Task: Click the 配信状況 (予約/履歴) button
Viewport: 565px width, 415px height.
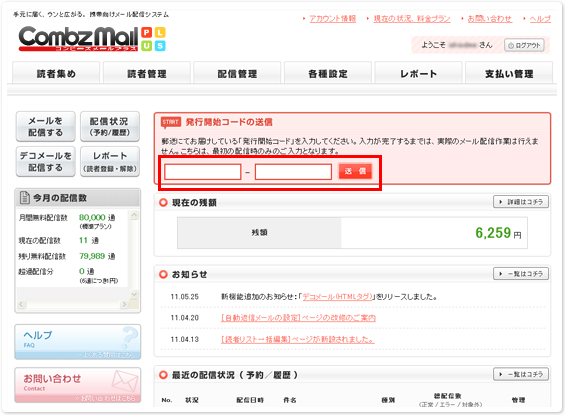Action: (x=110, y=126)
